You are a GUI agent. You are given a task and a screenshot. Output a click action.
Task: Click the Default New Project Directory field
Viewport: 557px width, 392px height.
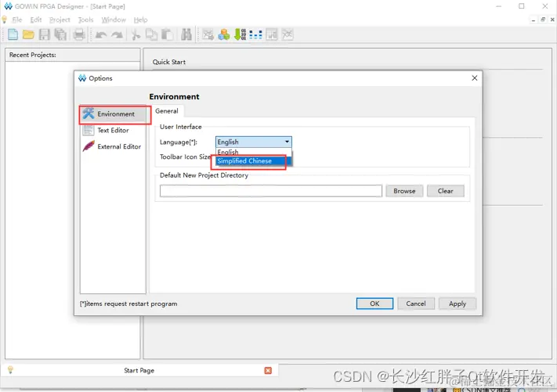271,191
